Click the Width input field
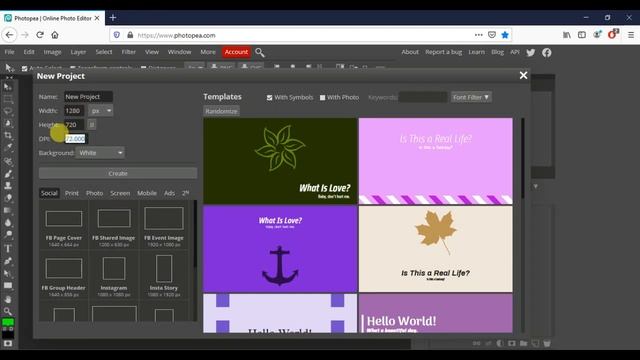 (x=74, y=111)
